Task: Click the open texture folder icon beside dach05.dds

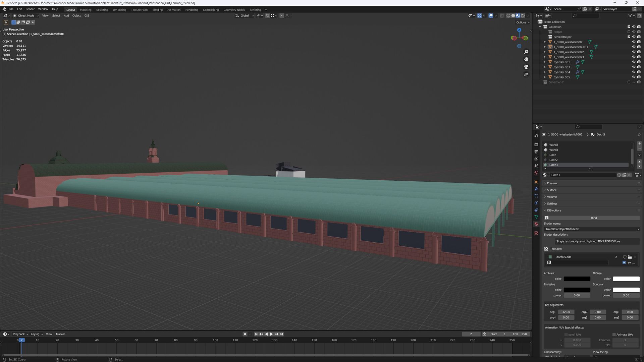Action: pyautogui.click(x=630, y=257)
